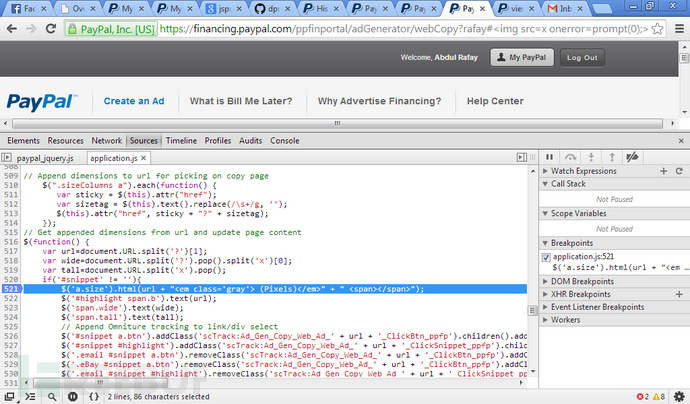690x404 pixels.
Task: Switch to the Facebook browser tab
Action: (28, 8)
